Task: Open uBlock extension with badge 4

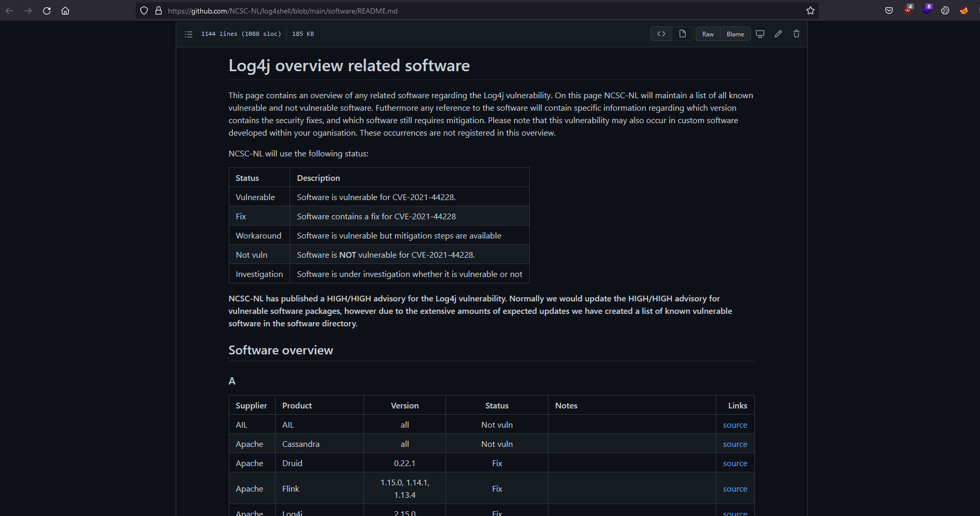Action: pos(908,10)
